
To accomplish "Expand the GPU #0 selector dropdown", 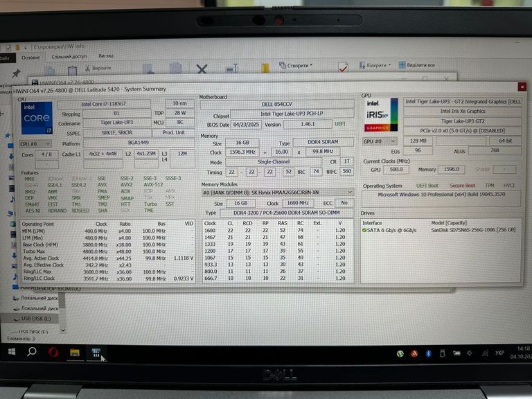I will (x=381, y=141).
